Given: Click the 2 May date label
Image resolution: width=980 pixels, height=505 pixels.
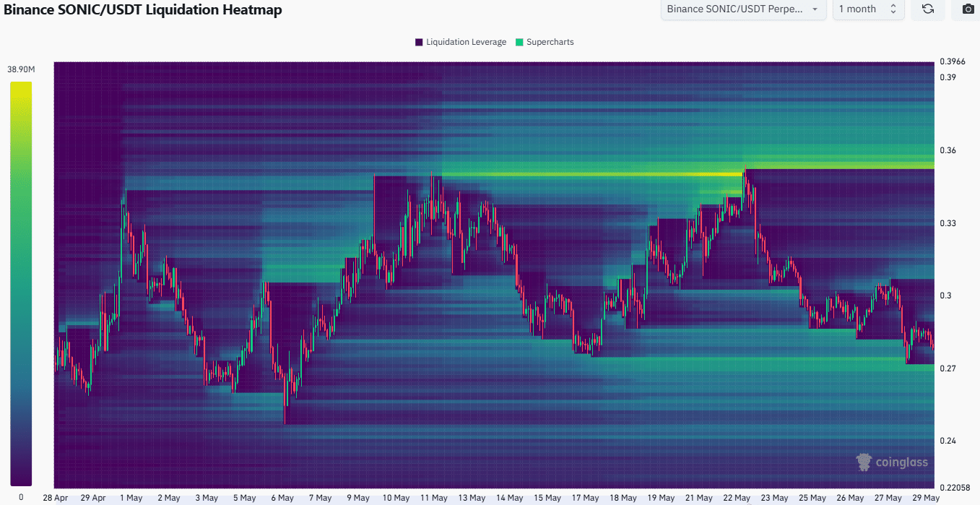Looking at the screenshot, I should click(168, 498).
